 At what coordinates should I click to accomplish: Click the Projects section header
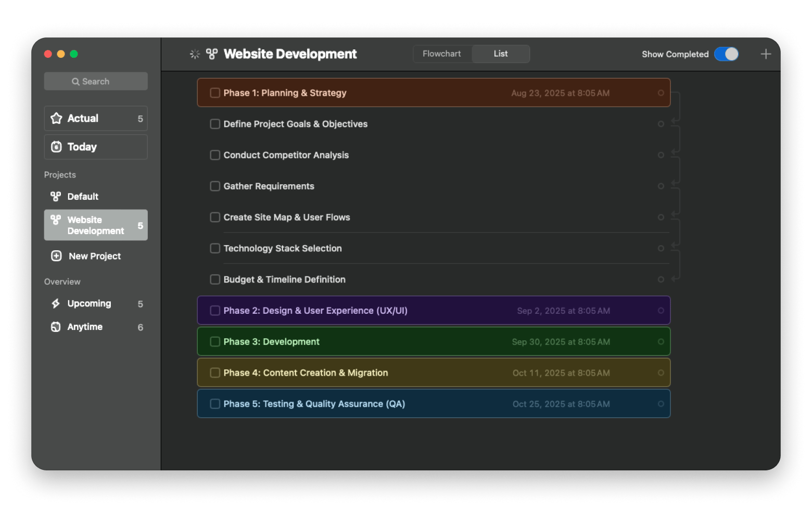tap(60, 175)
